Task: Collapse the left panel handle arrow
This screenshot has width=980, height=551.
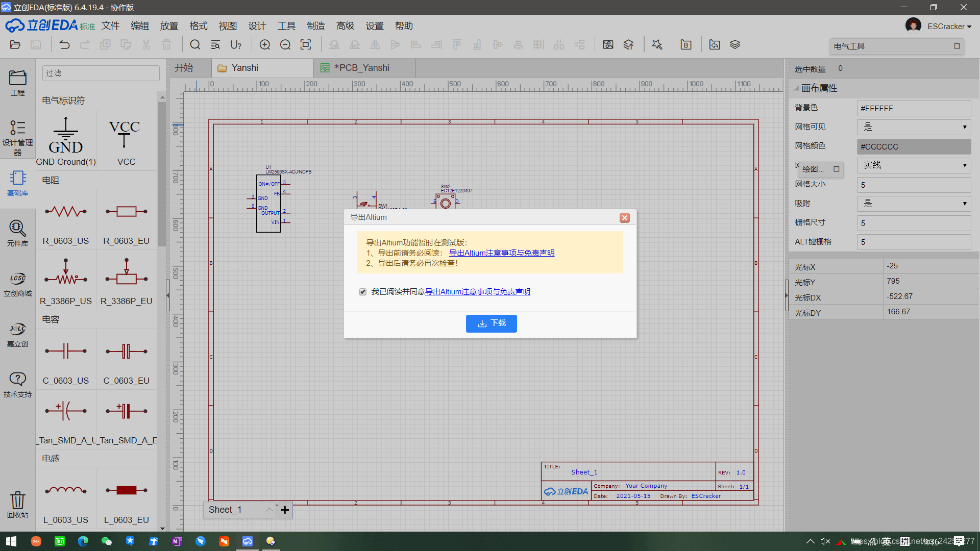Action: pyautogui.click(x=167, y=295)
